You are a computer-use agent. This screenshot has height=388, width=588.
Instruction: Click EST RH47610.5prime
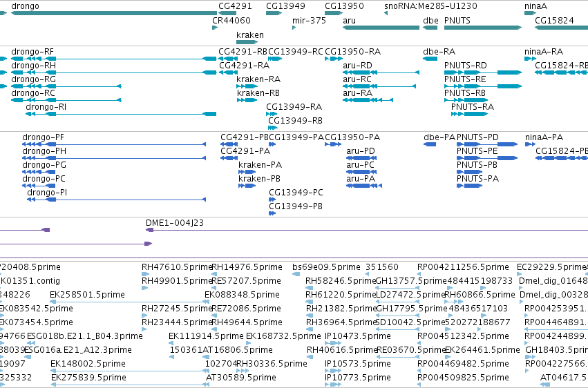click(x=144, y=274)
